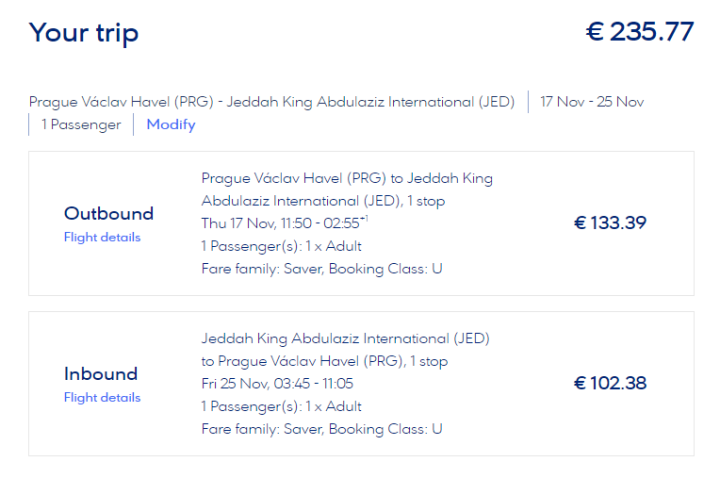Image resolution: width=720 pixels, height=478 pixels.
Task: Click the total price € 235.77
Action: coord(639,32)
